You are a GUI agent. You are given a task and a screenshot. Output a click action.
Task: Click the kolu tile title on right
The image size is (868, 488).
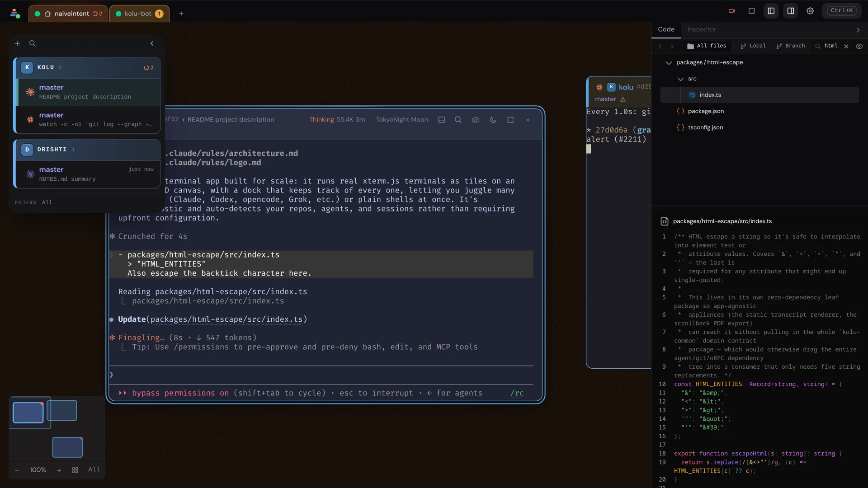click(626, 87)
